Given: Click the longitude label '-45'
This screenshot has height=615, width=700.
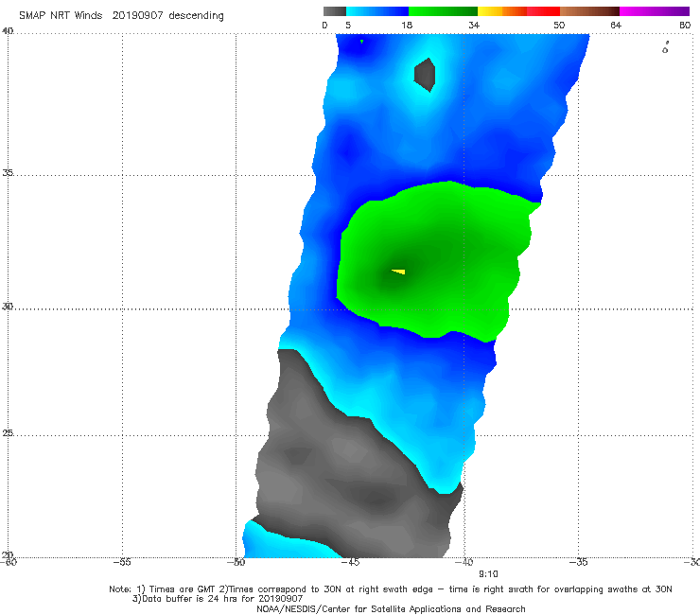Looking at the screenshot, I should coord(350,562).
